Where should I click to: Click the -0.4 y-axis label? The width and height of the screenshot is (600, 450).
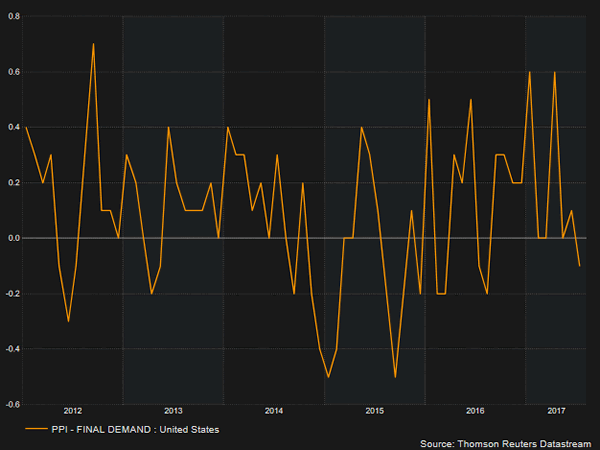10,349
